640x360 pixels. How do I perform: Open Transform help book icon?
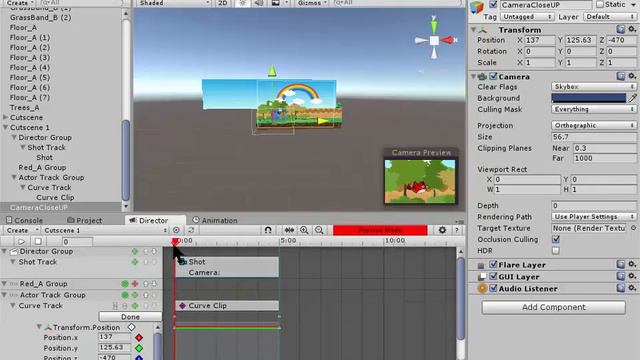(x=620, y=29)
